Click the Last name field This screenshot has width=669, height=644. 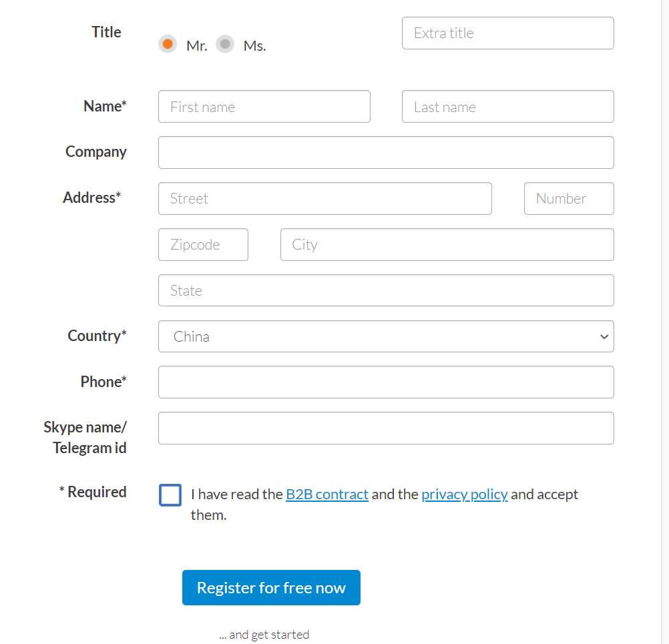507,107
